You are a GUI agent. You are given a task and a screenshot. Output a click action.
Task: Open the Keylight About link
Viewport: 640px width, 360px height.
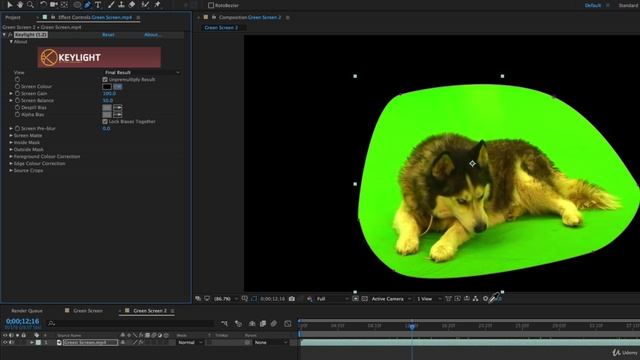152,35
